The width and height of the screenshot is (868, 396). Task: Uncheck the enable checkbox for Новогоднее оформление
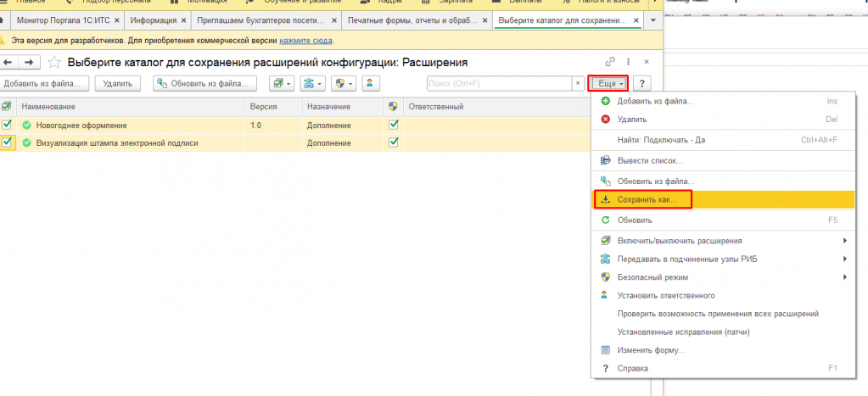point(7,125)
